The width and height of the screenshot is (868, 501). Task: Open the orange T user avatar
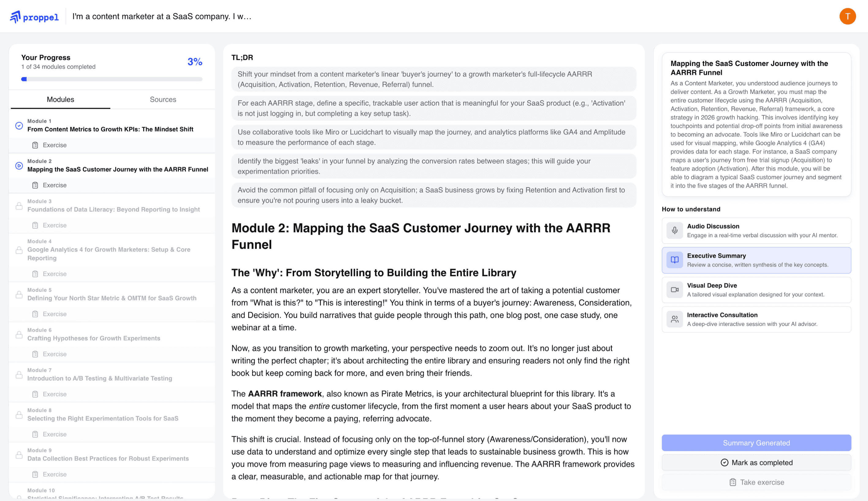coord(847,17)
